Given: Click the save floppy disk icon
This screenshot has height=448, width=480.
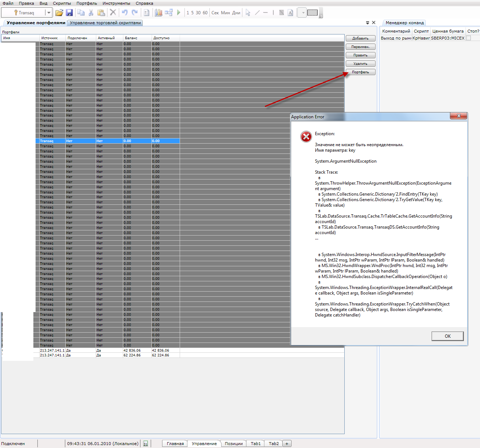Looking at the screenshot, I should 69,13.
